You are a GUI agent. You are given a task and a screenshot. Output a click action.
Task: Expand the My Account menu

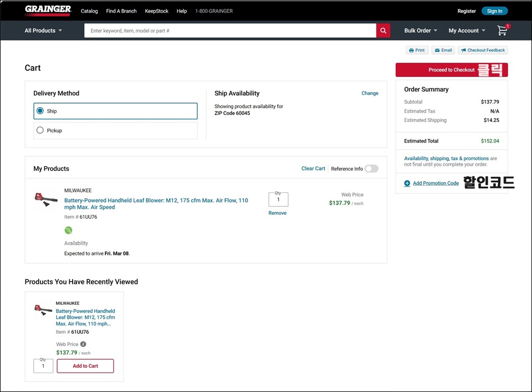(x=467, y=30)
